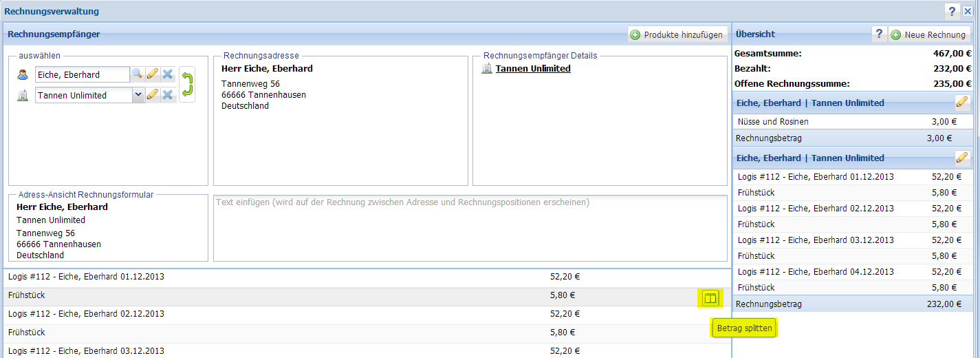Edit company Tannen Unlimited with pencil icon
Screen dimensions: 980x358
[152, 95]
